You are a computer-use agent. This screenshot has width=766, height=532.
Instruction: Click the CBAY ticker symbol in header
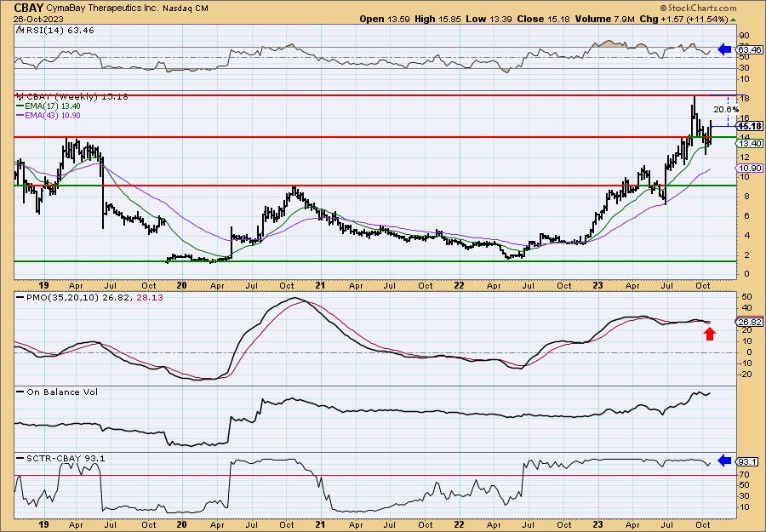[29, 8]
